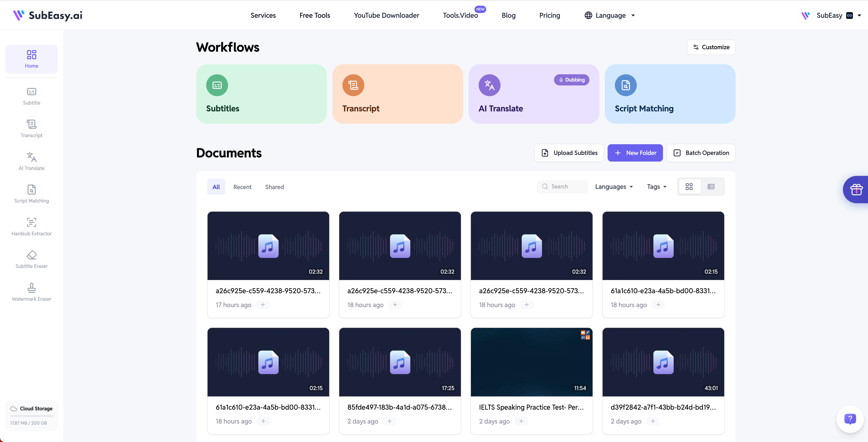The image size is (868, 442).
Task: Click the globe Language icon
Action: click(588, 15)
